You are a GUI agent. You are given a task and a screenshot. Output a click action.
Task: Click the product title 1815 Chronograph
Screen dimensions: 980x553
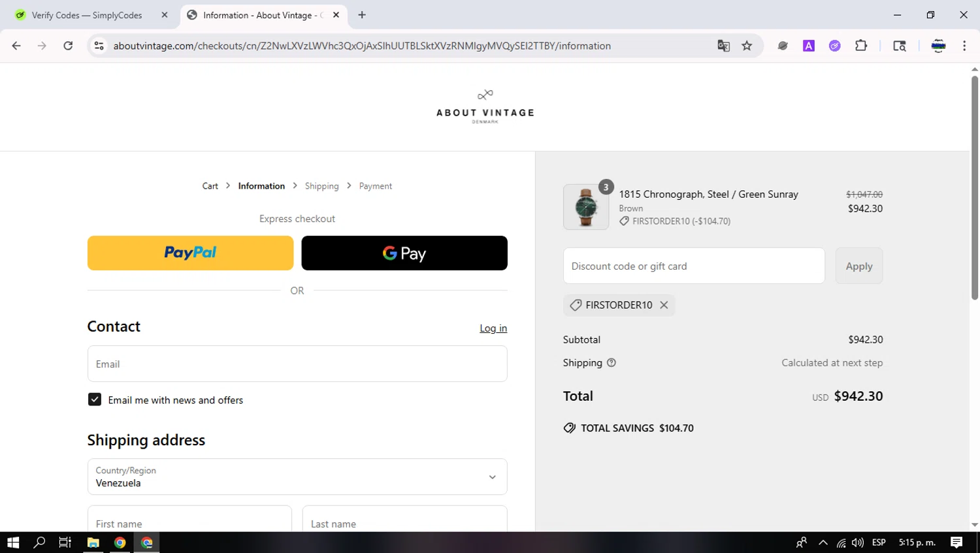(708, 195)
